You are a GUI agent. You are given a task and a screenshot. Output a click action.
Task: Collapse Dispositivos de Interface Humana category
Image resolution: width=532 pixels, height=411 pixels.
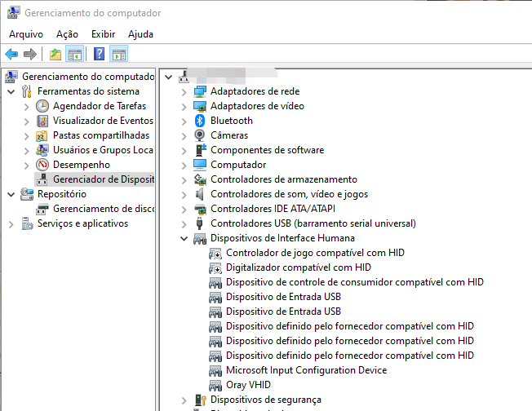[x=184, y=238]
